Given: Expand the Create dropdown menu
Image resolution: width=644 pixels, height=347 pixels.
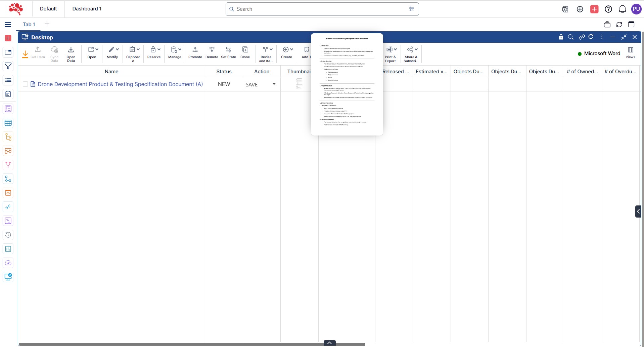Looking at the screenshot, I should tap(291, 49).
